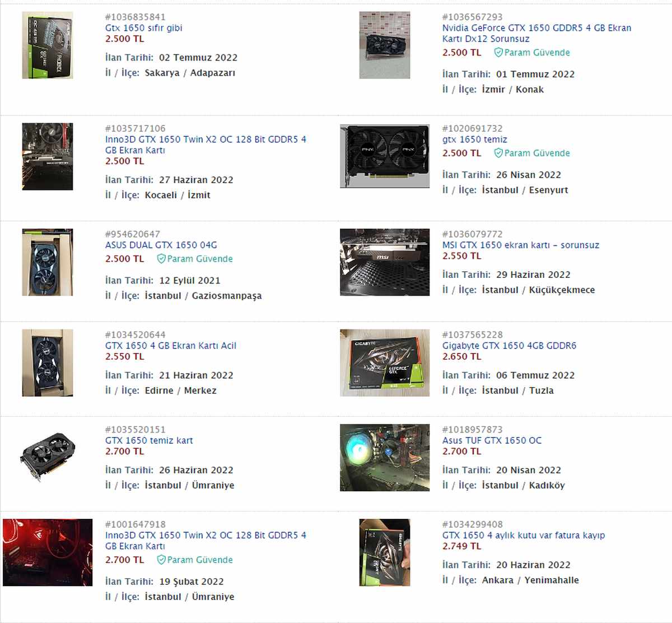Open GTX 1650 4 aylık kutu var listing
This screenshot has height=623, width=672.
click(524, 535)
